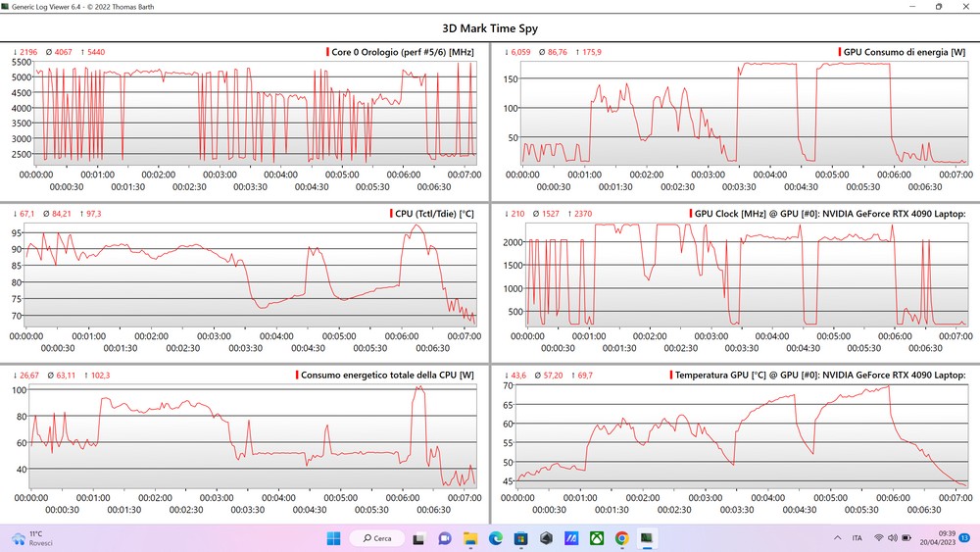Open Microsoft Store from the taskbar
Image resolution: width=980 pixels, height=552 pixels.
520,538
